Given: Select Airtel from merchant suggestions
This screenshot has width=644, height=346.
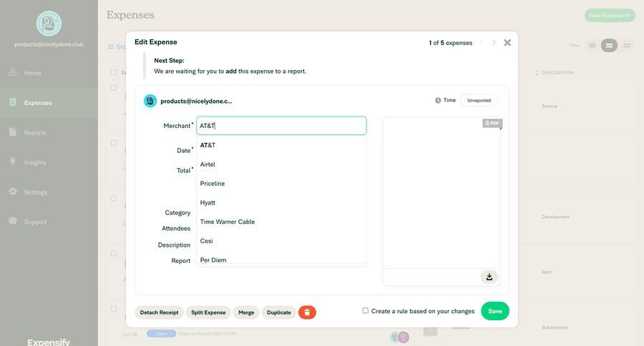Looking at the screenshot, I should tap(281, 164).
